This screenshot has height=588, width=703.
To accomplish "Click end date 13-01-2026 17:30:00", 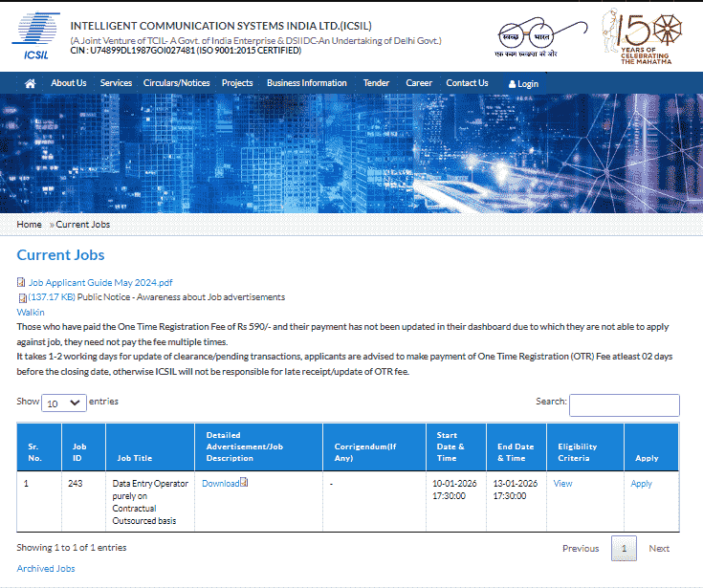I will coord(516,490).
